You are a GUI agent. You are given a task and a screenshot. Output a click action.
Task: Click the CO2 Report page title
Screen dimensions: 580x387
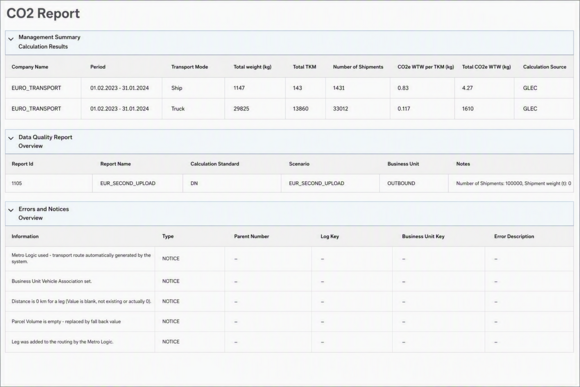coord(43,13)
